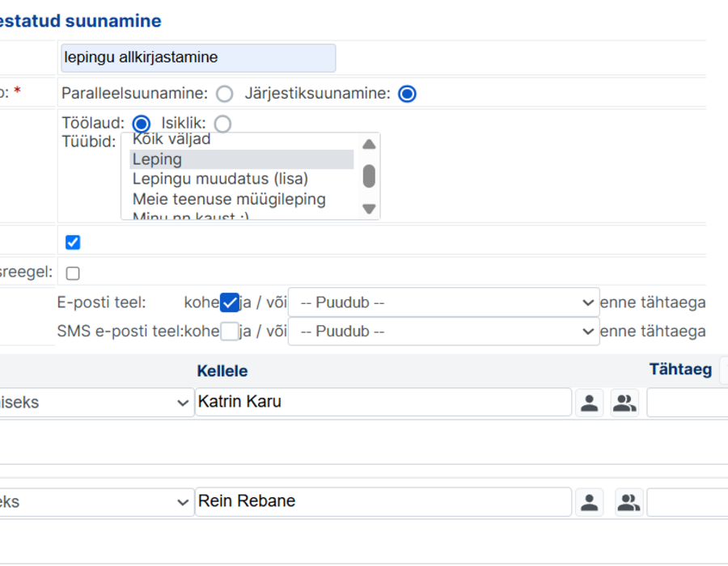This screenshot has width=728, height=566.
Task: Open the SMS e-posti teel Puudub dropdown
Action: [x=444, y=332]
